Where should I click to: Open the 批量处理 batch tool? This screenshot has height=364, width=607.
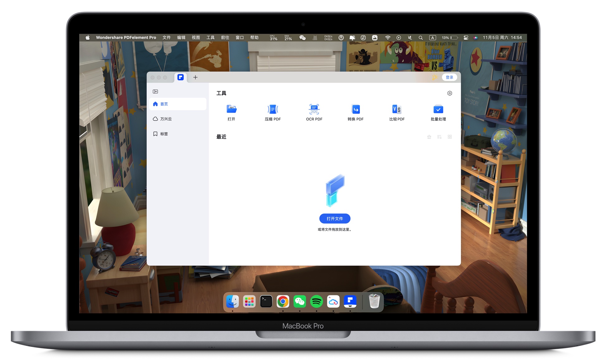coord(438,112)
